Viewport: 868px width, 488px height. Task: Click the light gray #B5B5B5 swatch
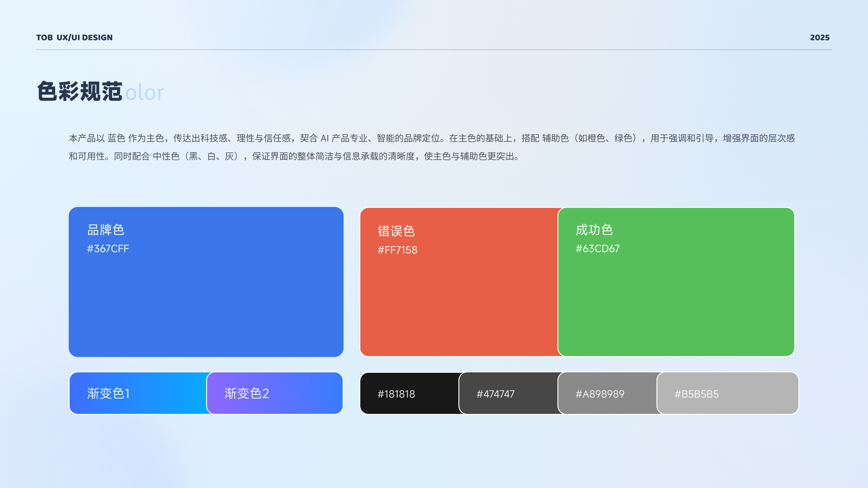tap(728, 393)
